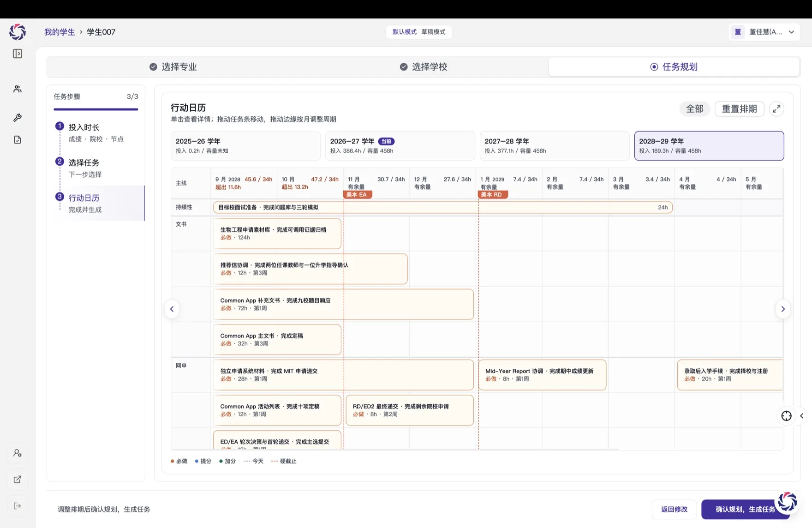Open the document checklist sidebar icon
Viewport: 812px width, 528px height.
pos(18,140)
